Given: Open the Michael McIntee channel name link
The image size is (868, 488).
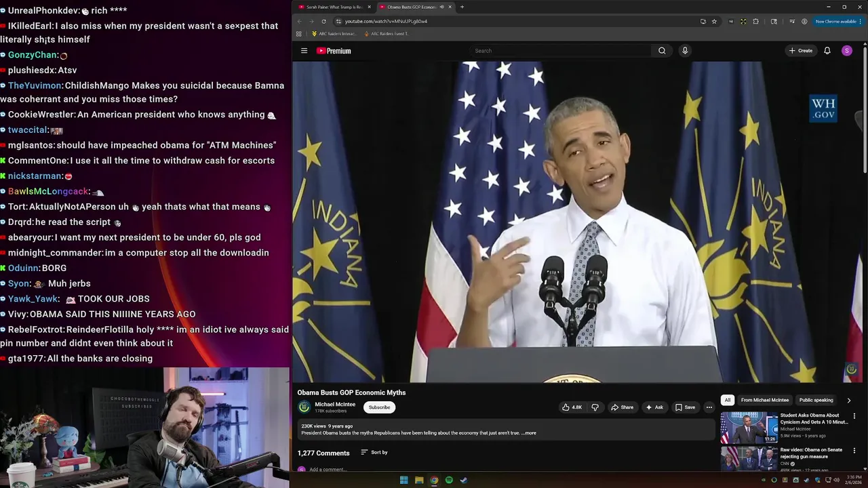Looking at the screenshot, I should [x=335, y=404].
